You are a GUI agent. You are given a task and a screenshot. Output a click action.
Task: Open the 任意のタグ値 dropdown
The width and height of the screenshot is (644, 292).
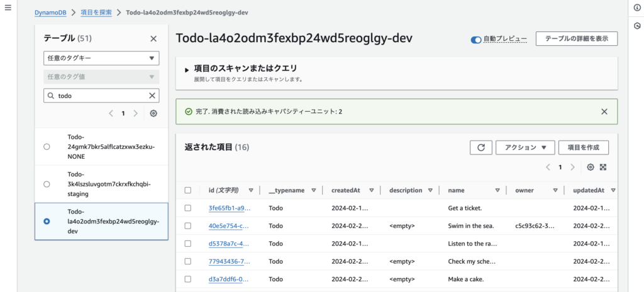[101, 77]
